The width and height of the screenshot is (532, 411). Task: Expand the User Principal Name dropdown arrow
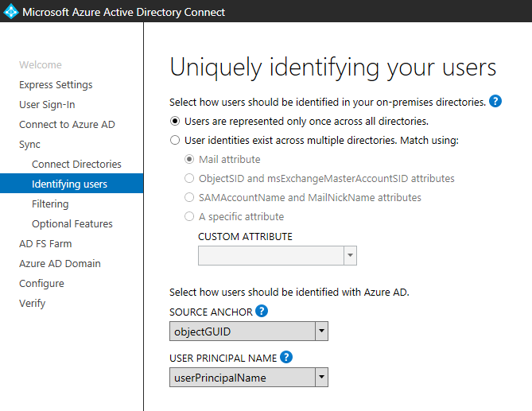(x=321, y=377)
